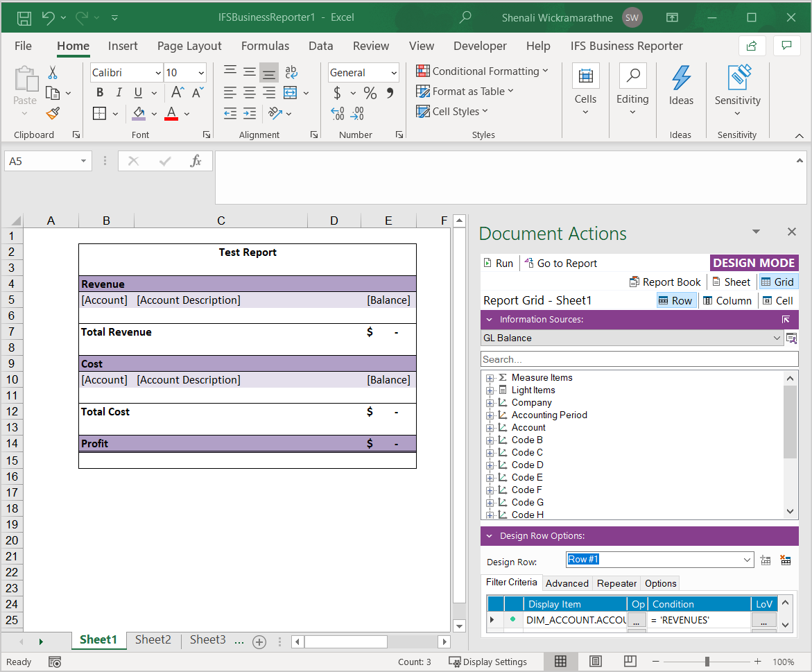Viewport: 812px width, 672px height.
Task: Open the Design Row selector dropdown
Action: pos(748,560)
